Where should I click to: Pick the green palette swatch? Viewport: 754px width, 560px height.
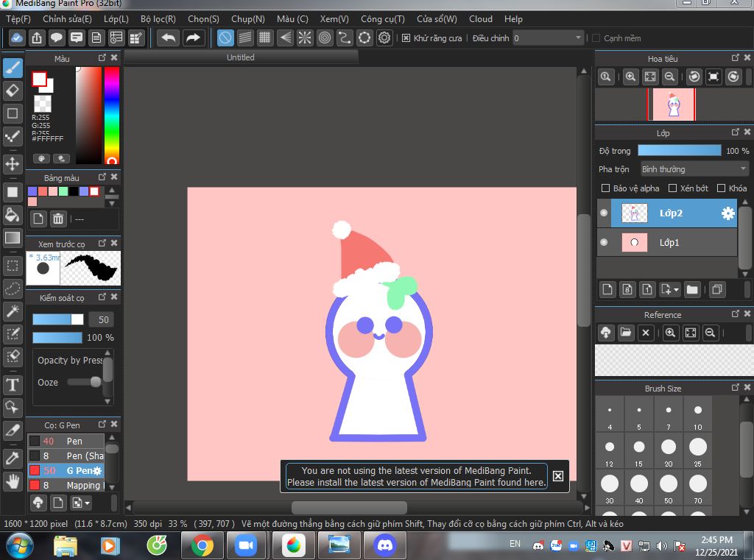[63, 191]
